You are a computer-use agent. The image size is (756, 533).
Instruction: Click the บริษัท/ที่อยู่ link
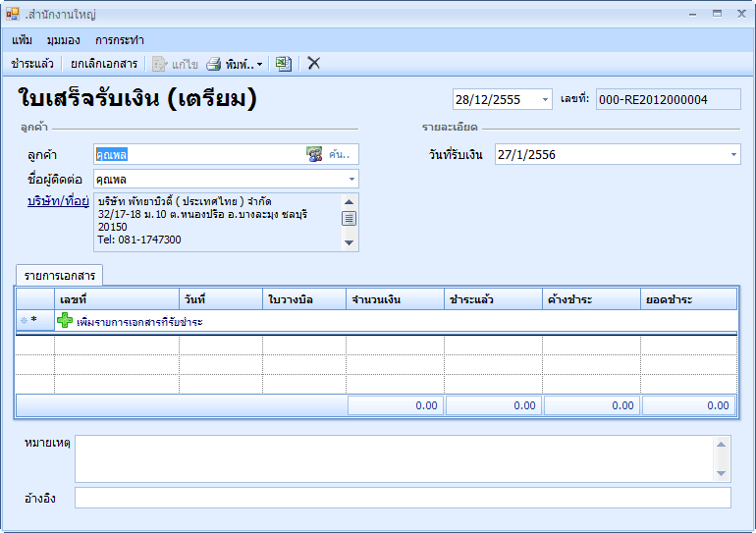pyautogui.click(x=59, y=201)
